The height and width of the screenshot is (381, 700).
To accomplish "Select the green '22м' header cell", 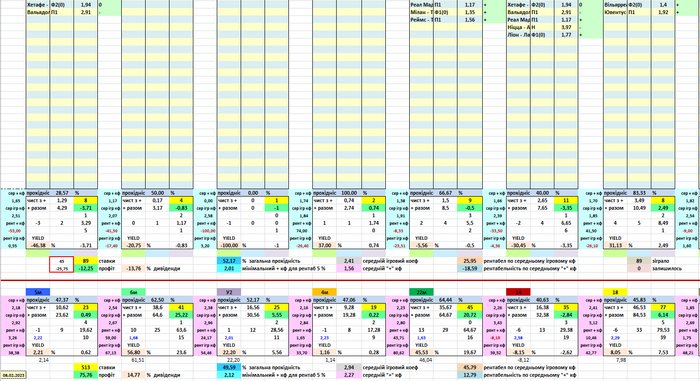I will (421, 292).
